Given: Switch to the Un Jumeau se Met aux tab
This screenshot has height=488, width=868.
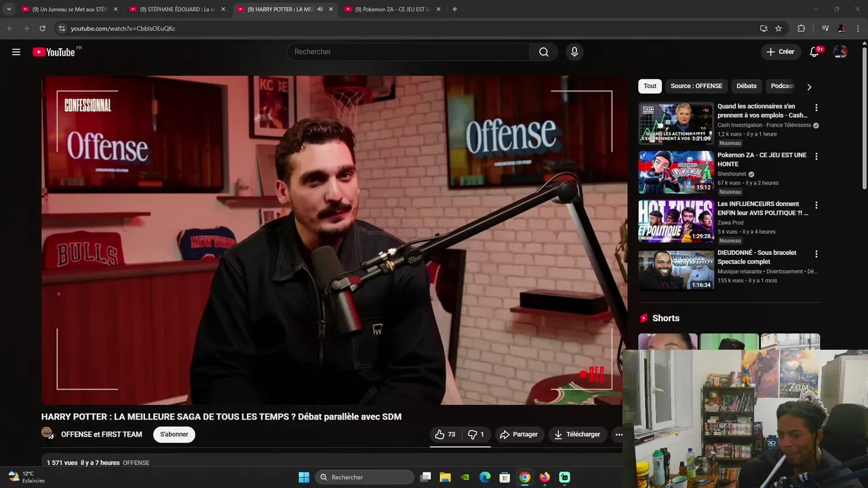Looking at the screenshot, I should point(70,9).
